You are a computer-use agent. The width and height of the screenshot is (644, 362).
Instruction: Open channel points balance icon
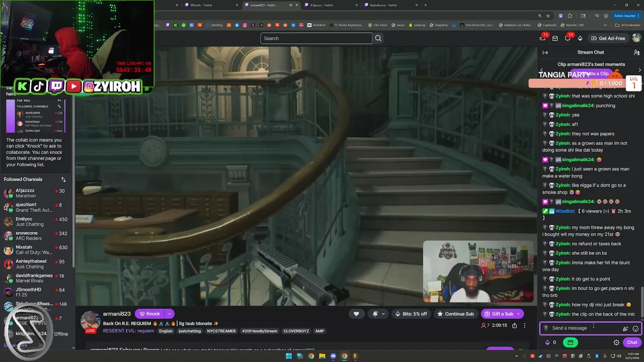pos(547,342)
